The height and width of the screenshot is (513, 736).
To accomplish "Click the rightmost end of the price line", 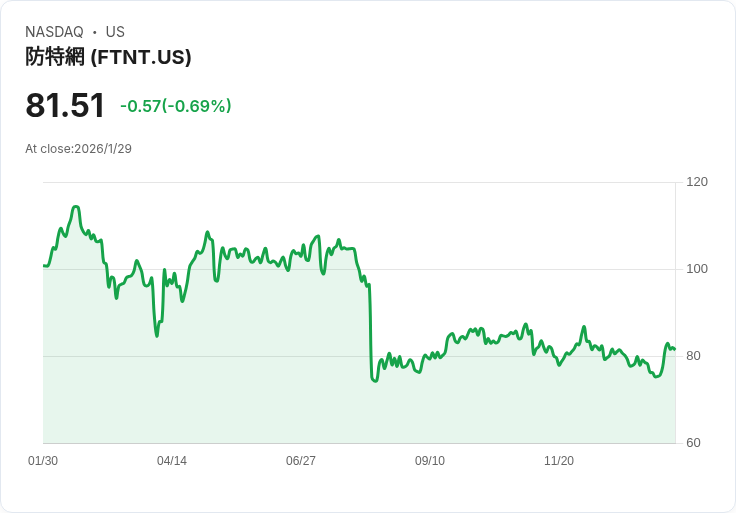I will [675, 349].
